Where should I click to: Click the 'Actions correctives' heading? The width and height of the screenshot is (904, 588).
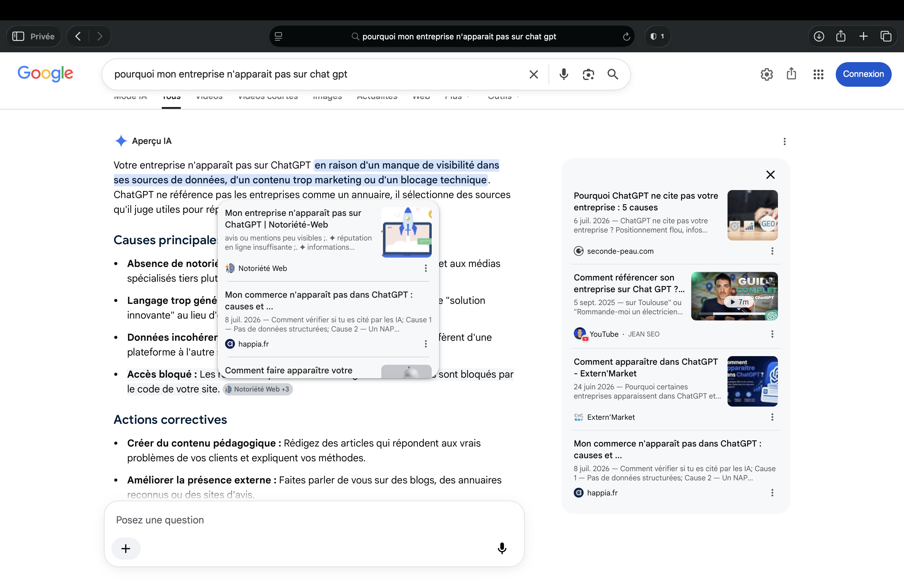(170, 420)
